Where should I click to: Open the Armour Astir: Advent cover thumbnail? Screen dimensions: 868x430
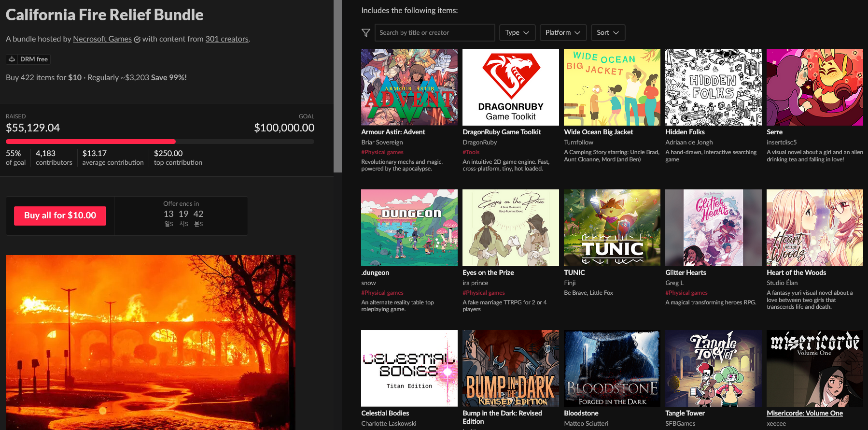(x=409, y=87)
